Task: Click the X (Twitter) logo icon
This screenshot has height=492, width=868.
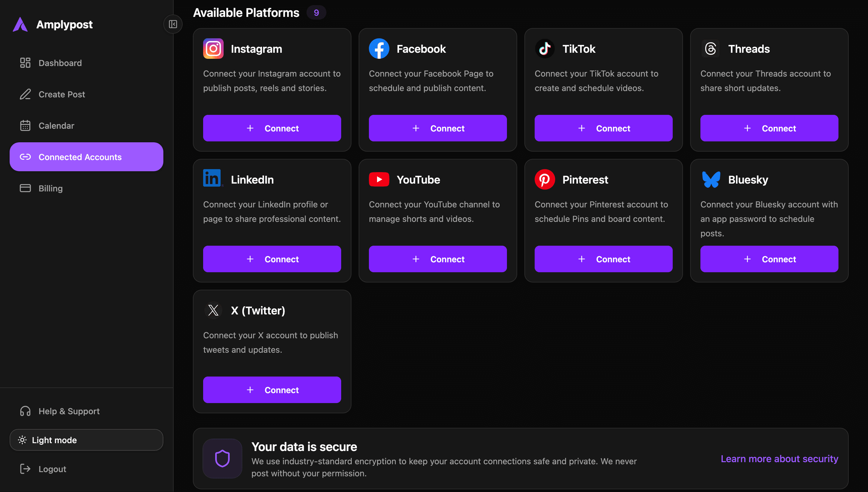Action: 213,310
